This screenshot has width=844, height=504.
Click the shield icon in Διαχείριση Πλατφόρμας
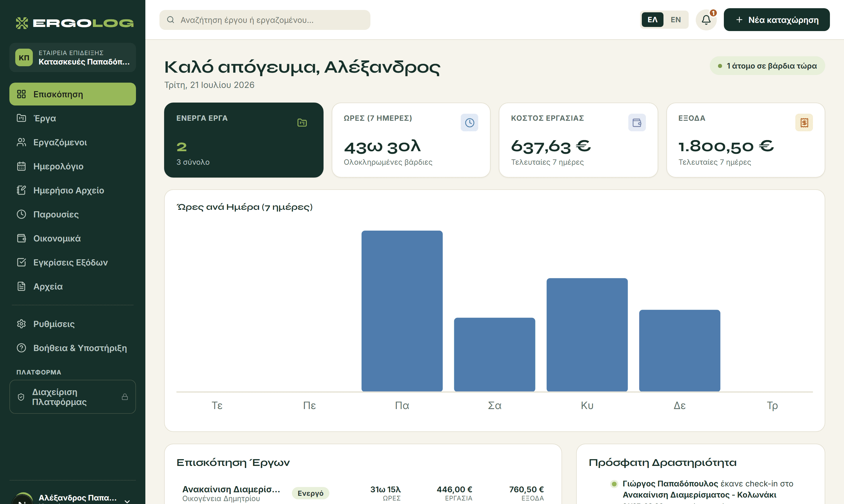coord(21,397)
